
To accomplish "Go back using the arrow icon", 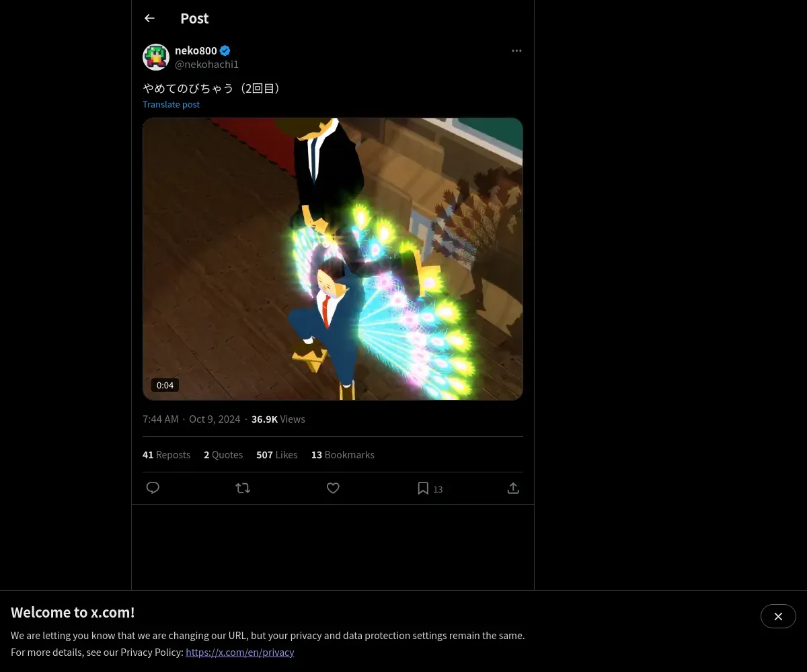I will [150, 18].
